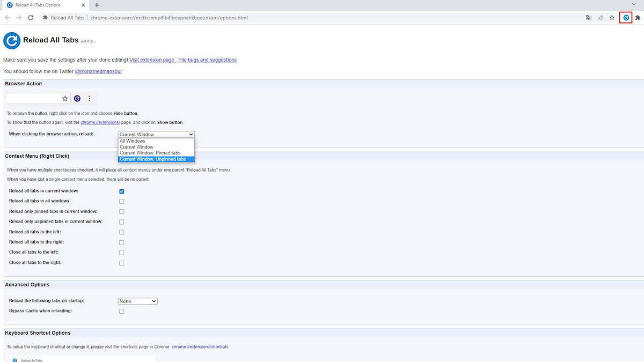Open a new browser tab with the plus button
This screenshot has width=644, height=362.
[96, 5]
